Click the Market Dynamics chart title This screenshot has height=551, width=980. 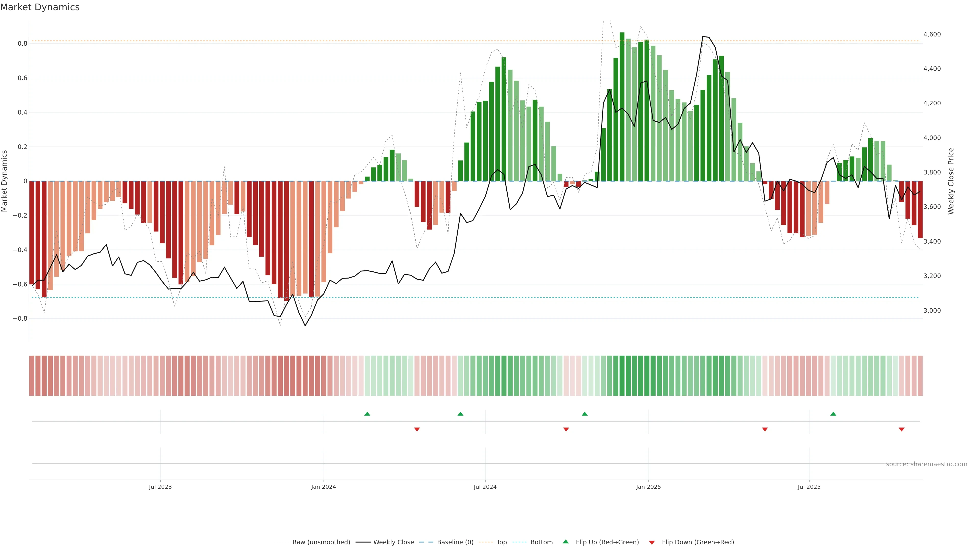40,7
